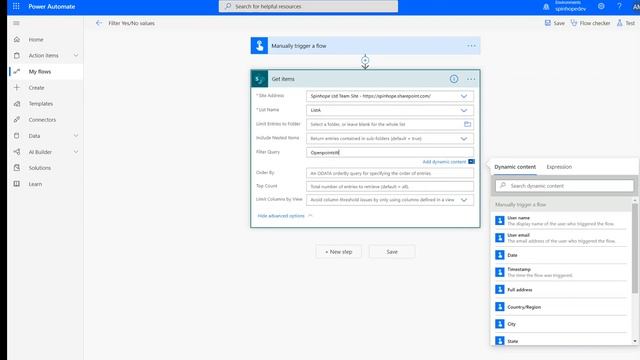The height and width of the screenshot is (360, 640).
Task: Open Limit Columns by View dropdown
Action: [464, 200]
